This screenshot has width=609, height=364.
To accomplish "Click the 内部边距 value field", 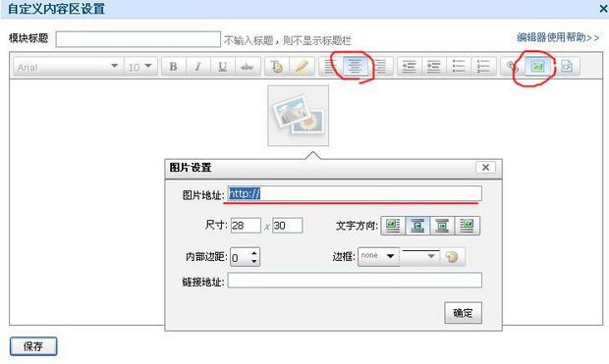I will pos(241,257).
